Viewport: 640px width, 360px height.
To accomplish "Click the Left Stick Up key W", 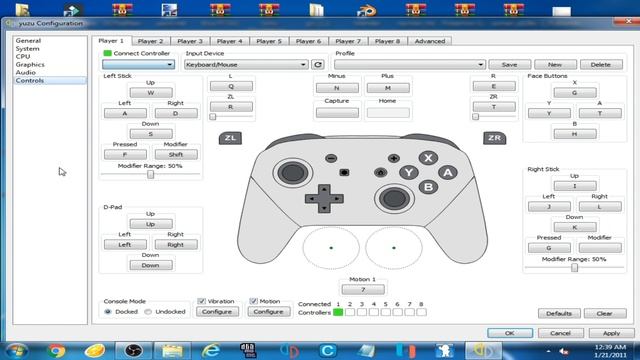I will tap(151, 93).
